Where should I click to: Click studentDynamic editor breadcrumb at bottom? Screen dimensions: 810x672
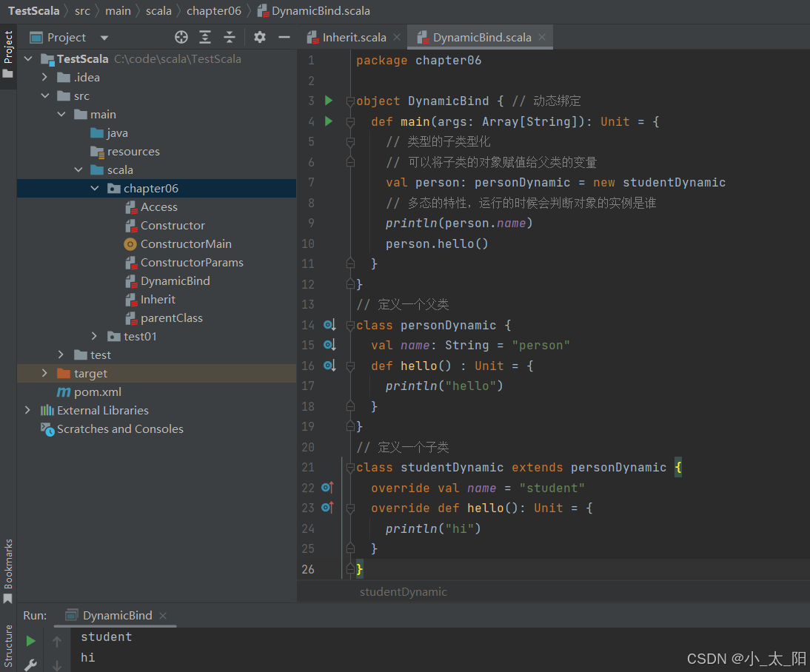tap(404, 592)
